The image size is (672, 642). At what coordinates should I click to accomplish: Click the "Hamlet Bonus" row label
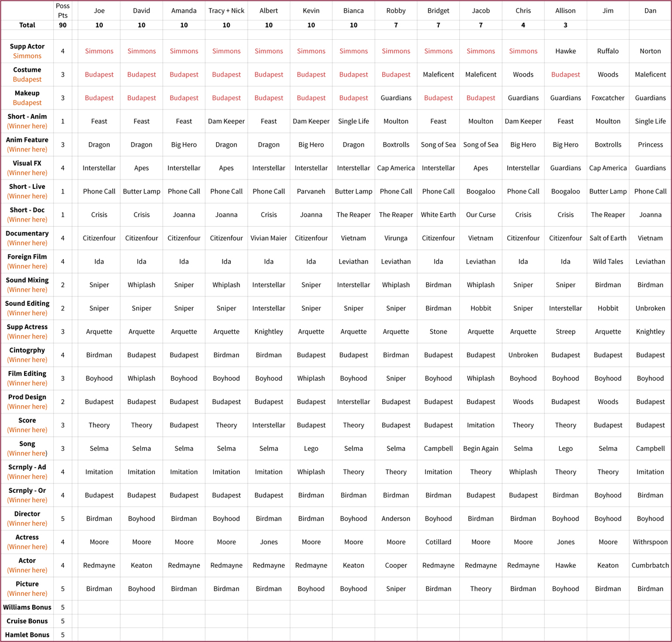tap(27, 634)
